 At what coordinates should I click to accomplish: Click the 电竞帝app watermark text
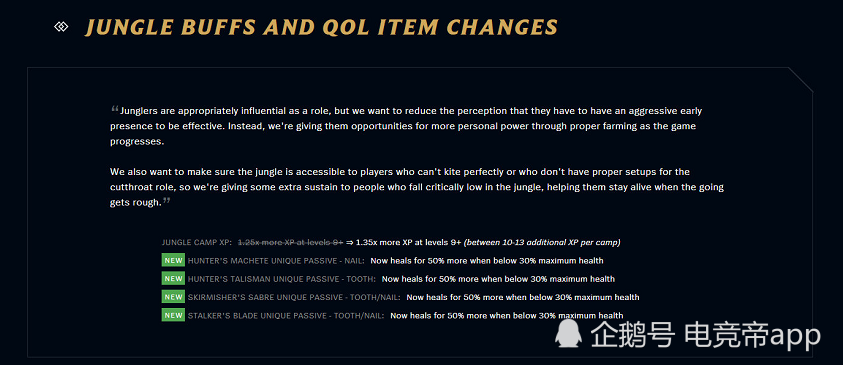752,336
